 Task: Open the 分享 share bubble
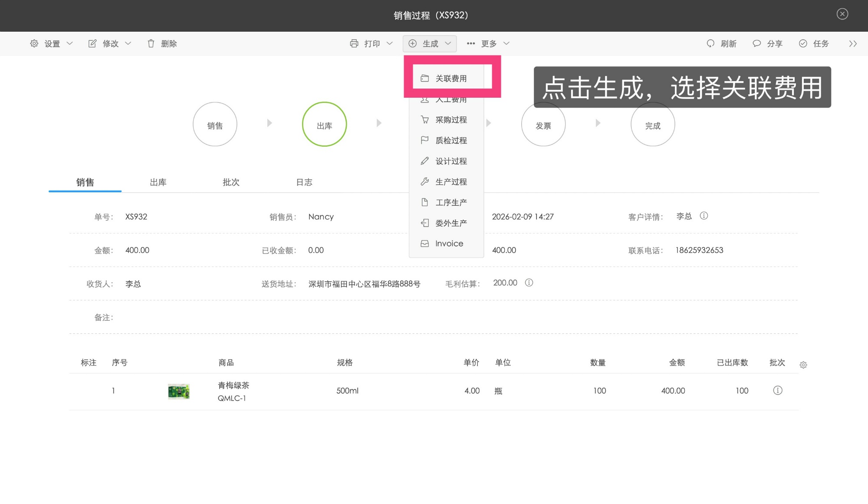756,43
